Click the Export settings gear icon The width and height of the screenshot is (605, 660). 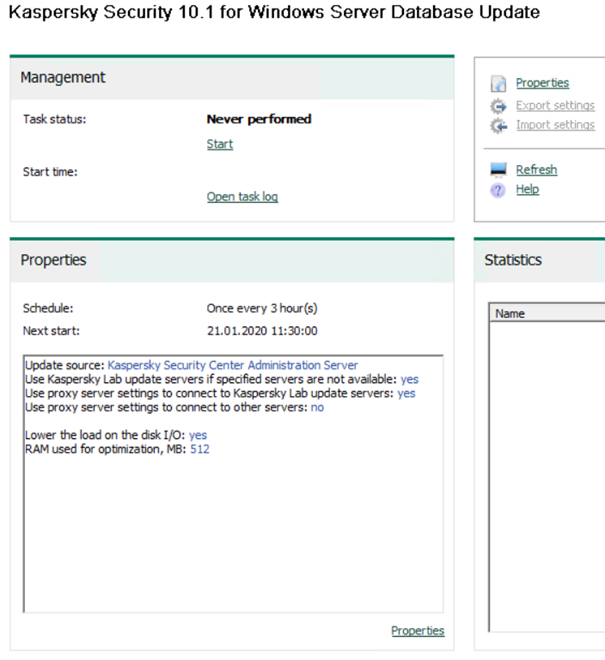tap(498, 106)
